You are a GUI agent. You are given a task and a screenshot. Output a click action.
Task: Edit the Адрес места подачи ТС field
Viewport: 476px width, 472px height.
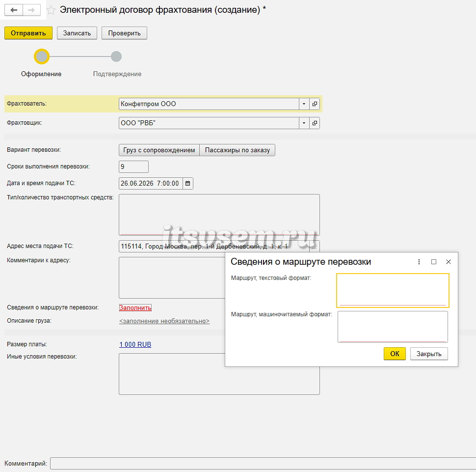pos(214,247)
